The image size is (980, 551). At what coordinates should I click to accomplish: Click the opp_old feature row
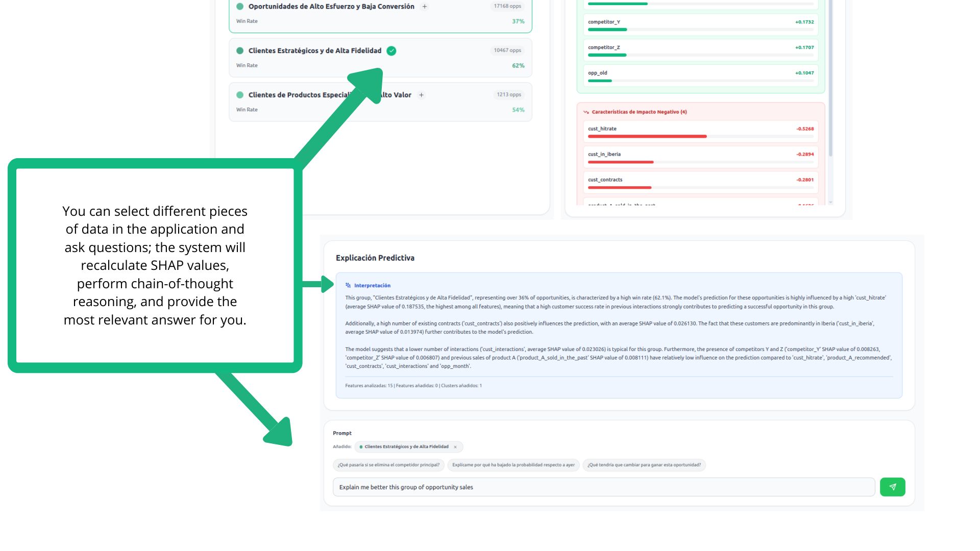point(700,76)
